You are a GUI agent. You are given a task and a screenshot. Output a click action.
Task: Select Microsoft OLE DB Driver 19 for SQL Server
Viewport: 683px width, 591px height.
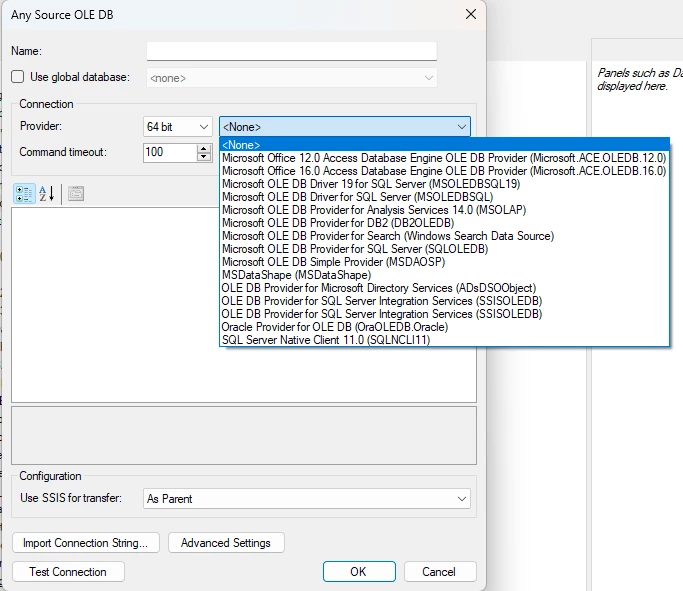pos(444,184)
